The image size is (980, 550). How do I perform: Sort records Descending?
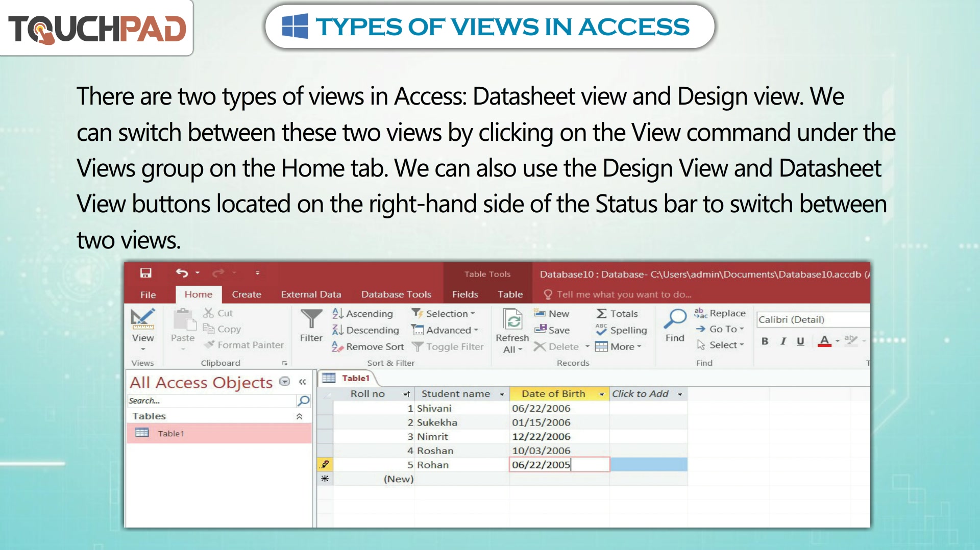(366, 330)
